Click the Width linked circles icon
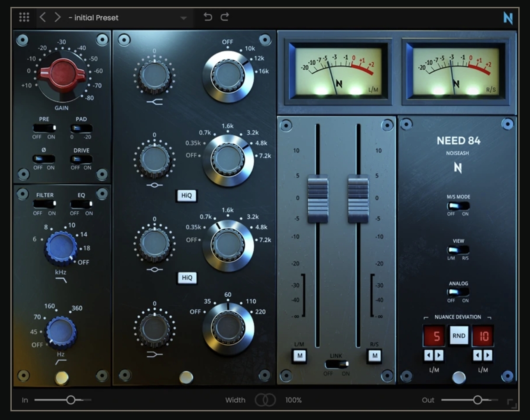This screenshot has height=420, width=530. (x=265, y=400)
